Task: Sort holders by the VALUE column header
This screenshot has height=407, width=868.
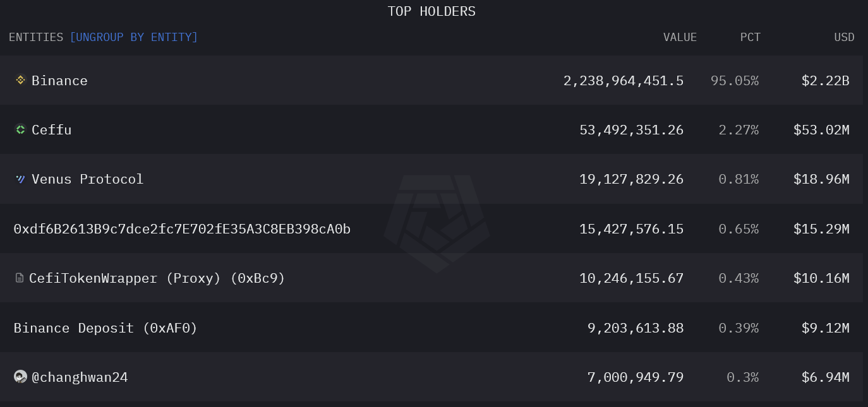Action: pyautogui.click(x=680, y=37)
